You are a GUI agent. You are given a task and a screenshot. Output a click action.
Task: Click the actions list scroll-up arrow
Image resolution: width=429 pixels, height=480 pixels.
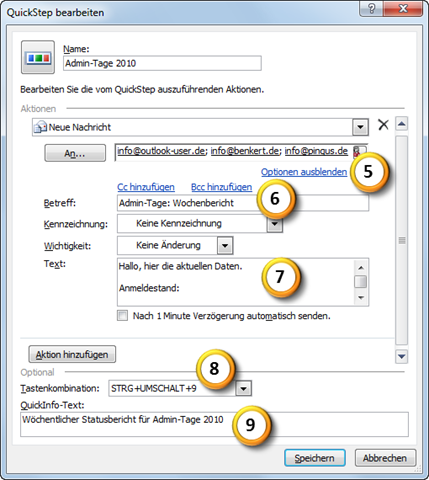(402, 124)
